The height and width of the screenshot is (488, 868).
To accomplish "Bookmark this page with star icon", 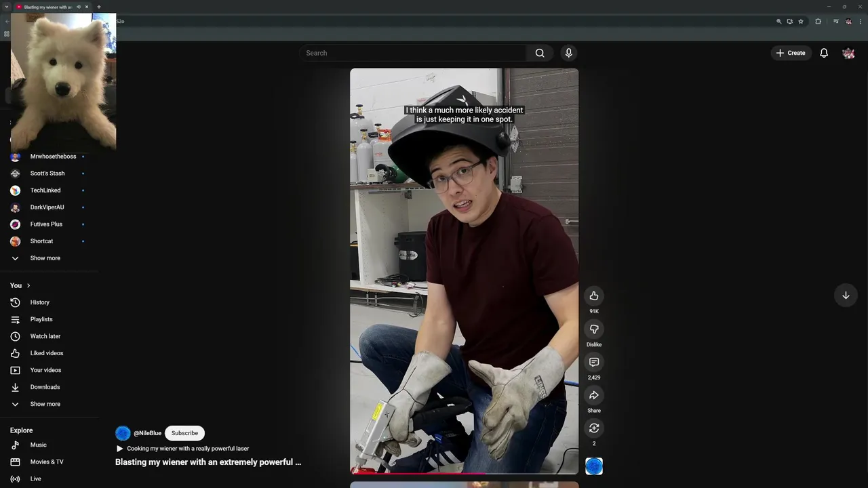I will pyautogui.click(x=801, y=22).
